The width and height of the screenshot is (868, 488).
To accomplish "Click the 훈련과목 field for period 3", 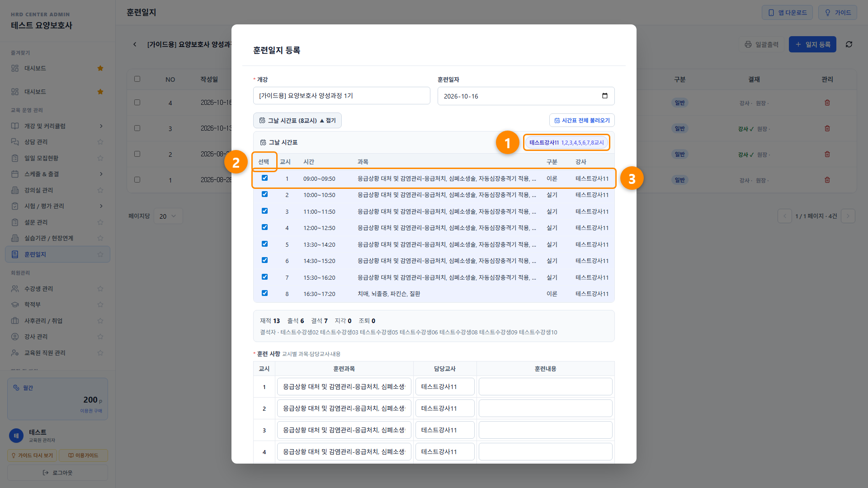I will (344, 430).
